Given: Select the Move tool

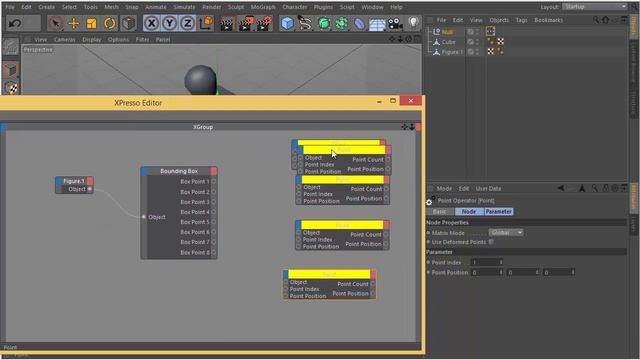Looking at the screenshot, I should click(x=73, y=23).
